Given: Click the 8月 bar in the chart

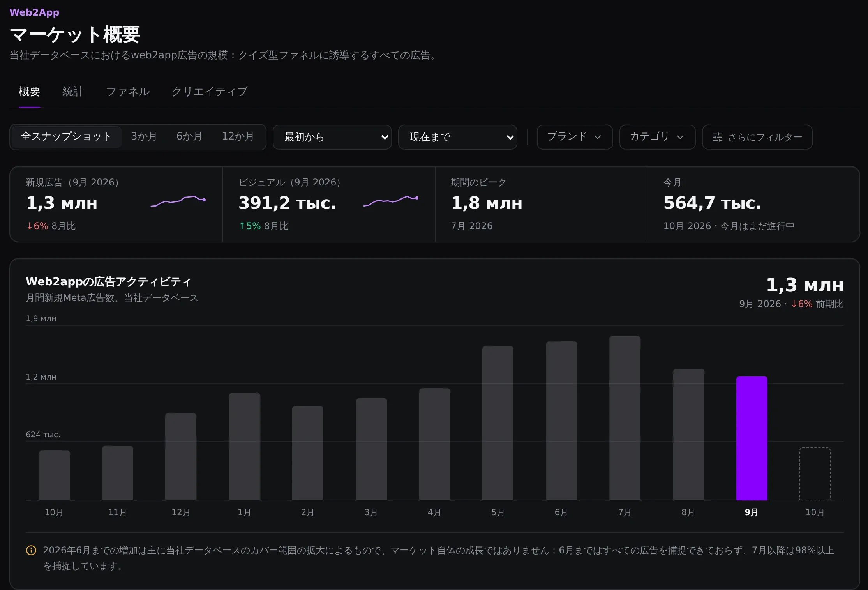Looking at the screenshot, I should tap(688, 434).
